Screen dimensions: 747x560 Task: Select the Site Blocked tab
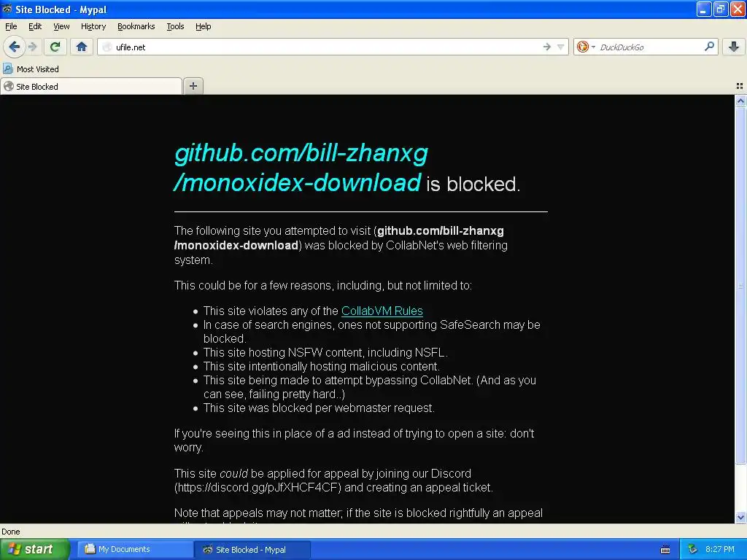(x=91, y=86)
